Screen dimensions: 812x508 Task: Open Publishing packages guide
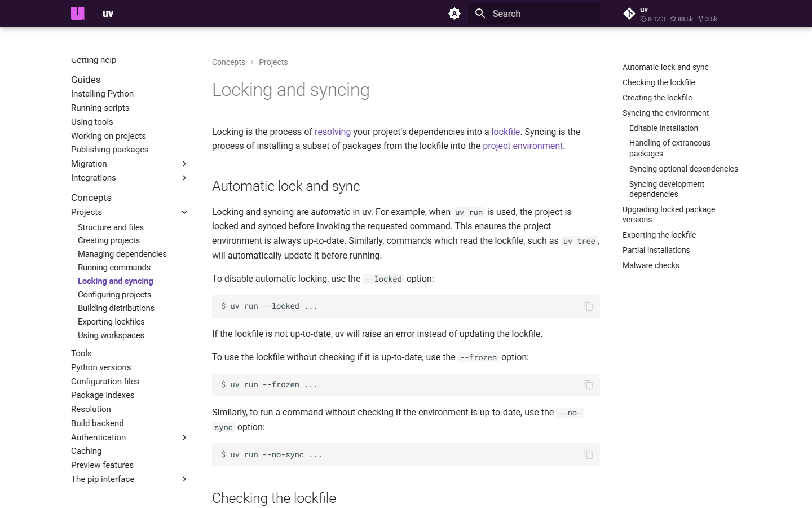pos(110,150)
